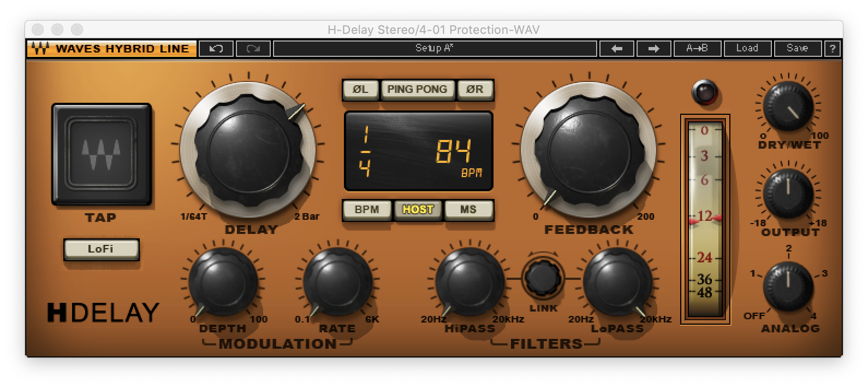
Task: Click the DELAY time knob
Action: tap(248, 149)
